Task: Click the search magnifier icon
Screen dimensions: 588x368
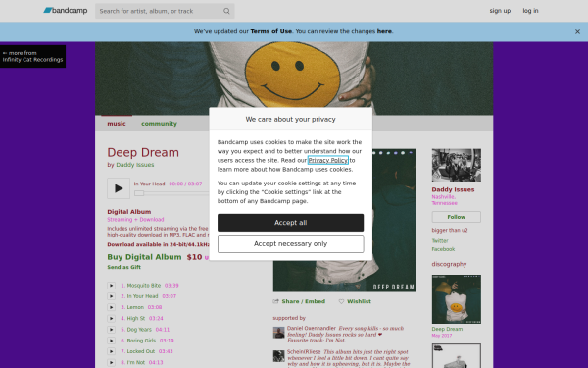Action: pos(226,11)
